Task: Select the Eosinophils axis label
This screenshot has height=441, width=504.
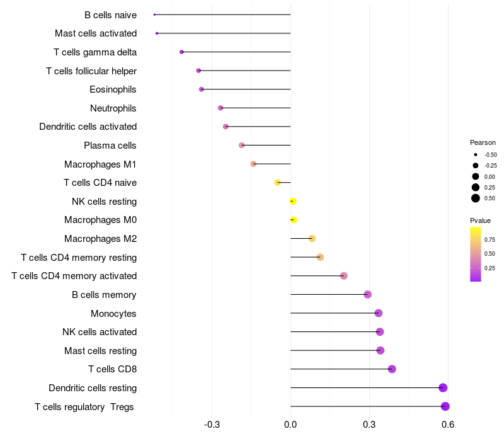Action: pos(113,89)
